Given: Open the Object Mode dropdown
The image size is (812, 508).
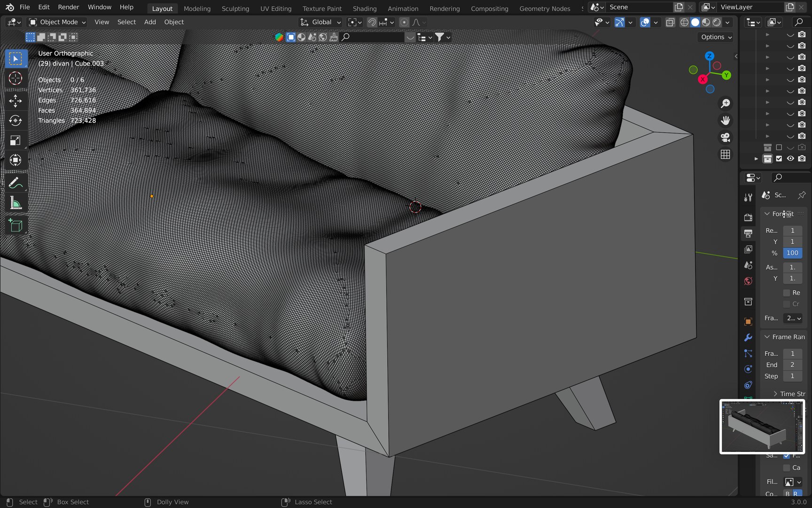Looking at the screenshot, I should point(57,22).
